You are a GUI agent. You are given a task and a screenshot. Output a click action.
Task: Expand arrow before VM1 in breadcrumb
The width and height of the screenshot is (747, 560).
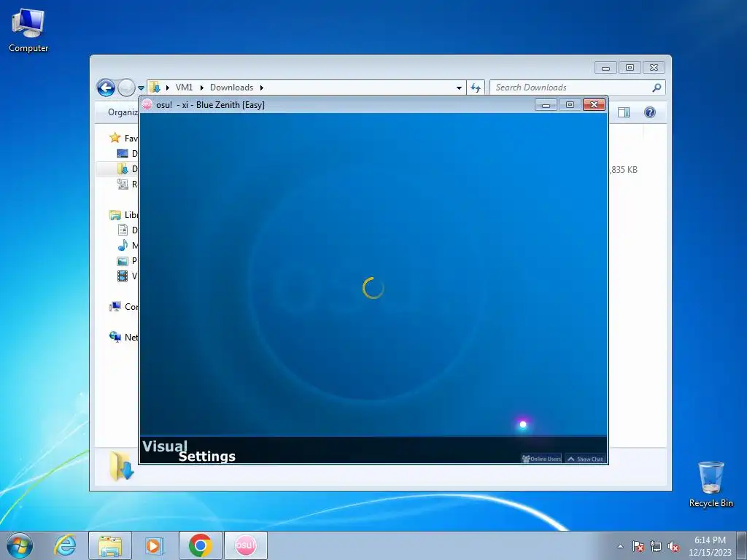[x=167, y=87]
